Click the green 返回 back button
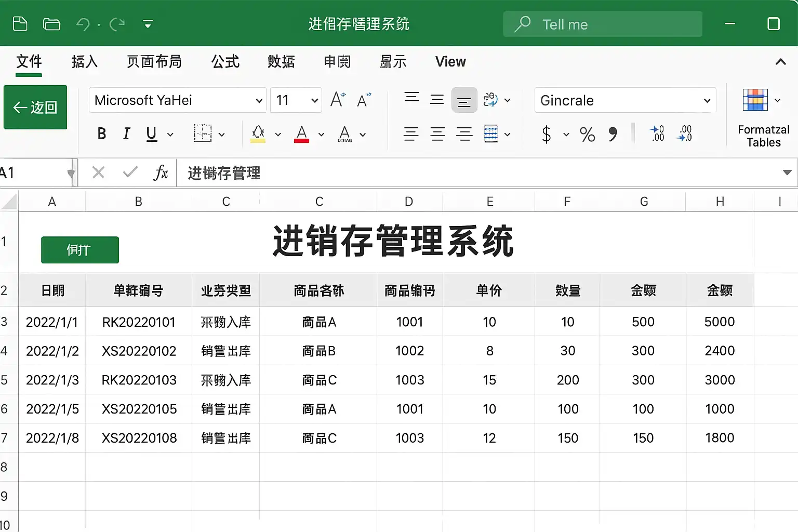This screenshot has width=798, height=532. click(x=35, y=107)
